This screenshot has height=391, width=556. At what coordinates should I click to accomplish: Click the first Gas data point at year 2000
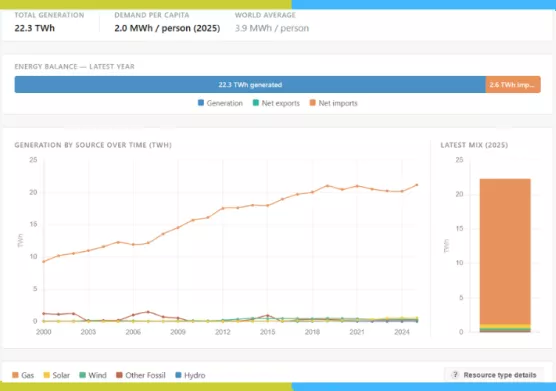tap(44, 262)
